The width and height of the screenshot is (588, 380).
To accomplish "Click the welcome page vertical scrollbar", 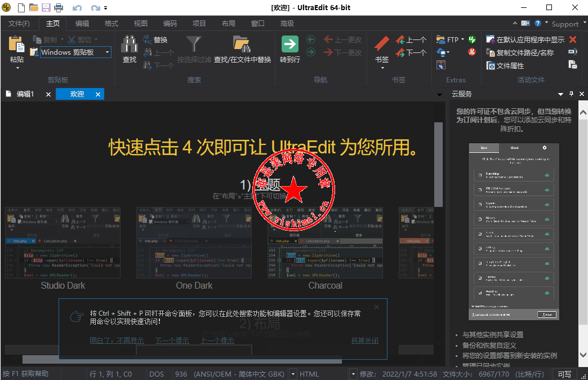I will click(x=438, y=165).
